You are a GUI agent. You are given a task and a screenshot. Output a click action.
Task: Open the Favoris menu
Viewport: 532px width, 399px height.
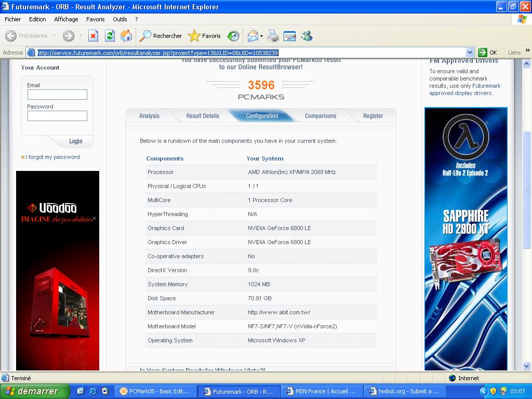tap(96, 19)
